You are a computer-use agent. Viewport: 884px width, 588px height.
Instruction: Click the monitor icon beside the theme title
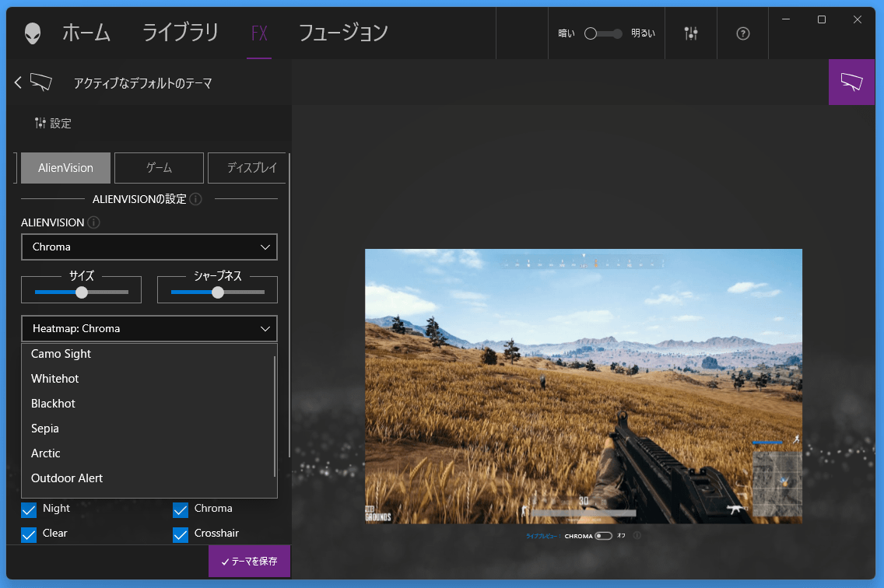pos(41,82)
